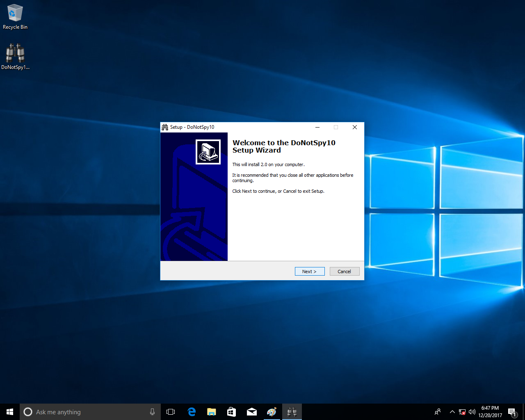525x420 pixels.
Task: Open the Windows Start menu
Action: tap(10, 412)
